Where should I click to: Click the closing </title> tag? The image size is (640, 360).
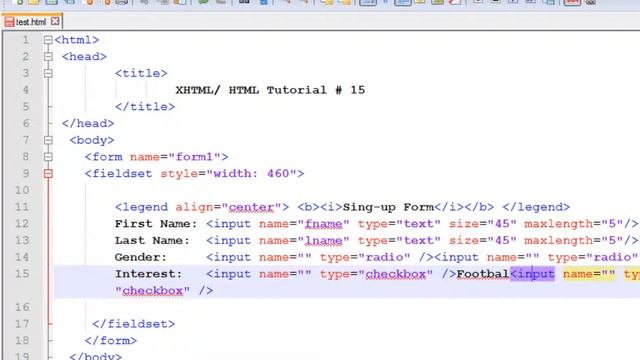click(x=145, y=107)
